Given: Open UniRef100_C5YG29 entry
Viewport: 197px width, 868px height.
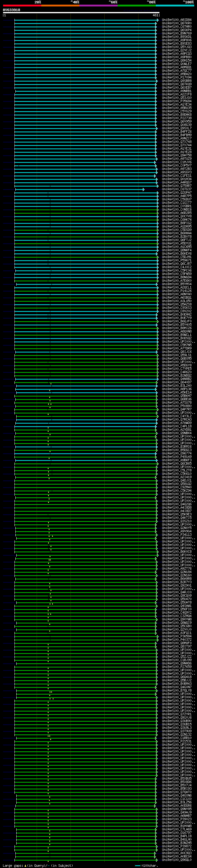Looking at the screenshot, I should (177, 111).
